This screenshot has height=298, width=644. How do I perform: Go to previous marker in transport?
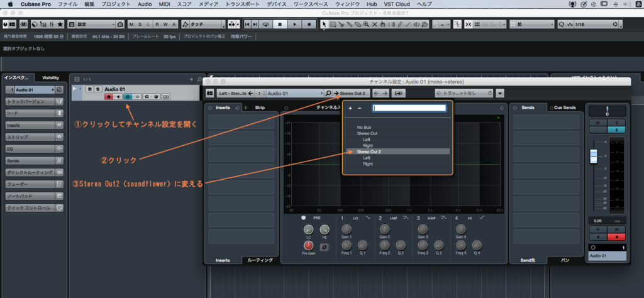pos(247,25)
